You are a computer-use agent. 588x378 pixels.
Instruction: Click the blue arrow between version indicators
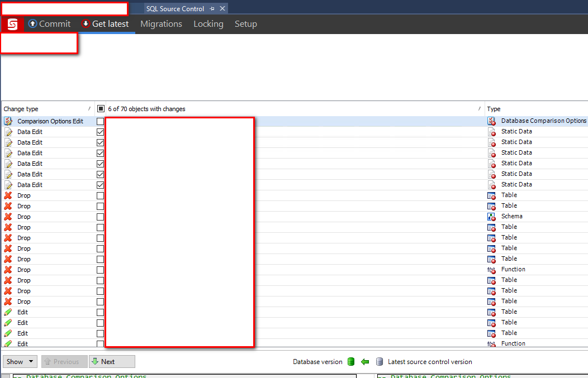tap(365, 362)
